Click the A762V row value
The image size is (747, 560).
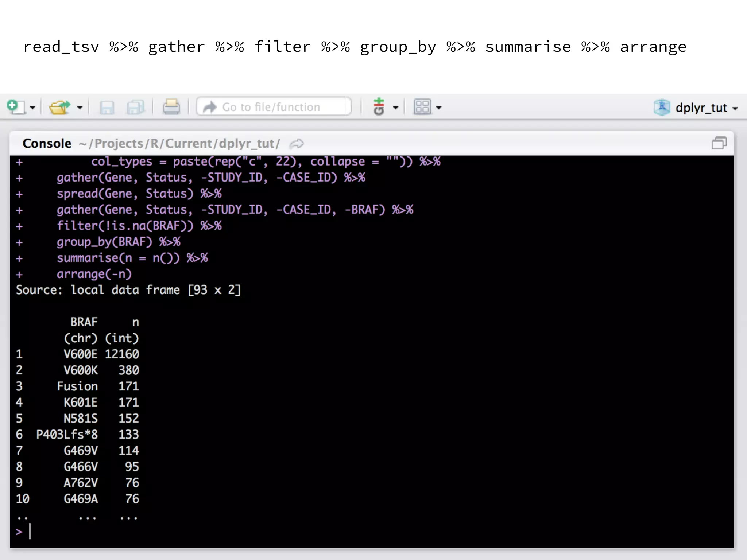click(81, 483)
